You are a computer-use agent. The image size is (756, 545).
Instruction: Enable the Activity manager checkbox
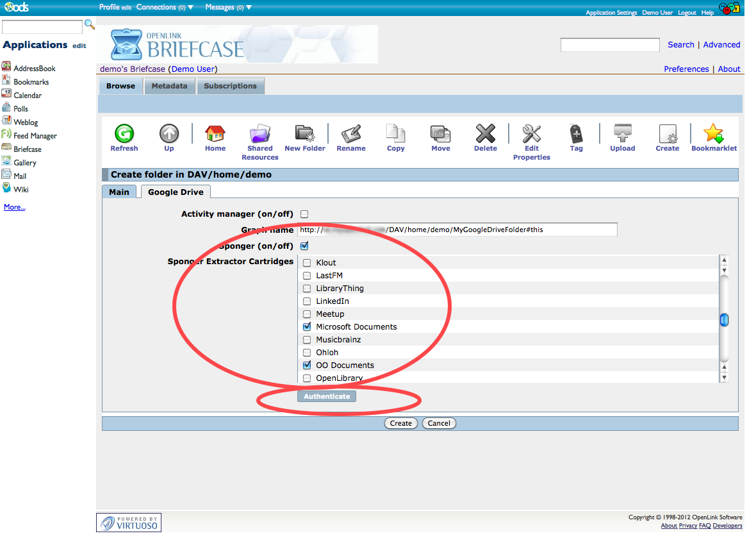305,214
